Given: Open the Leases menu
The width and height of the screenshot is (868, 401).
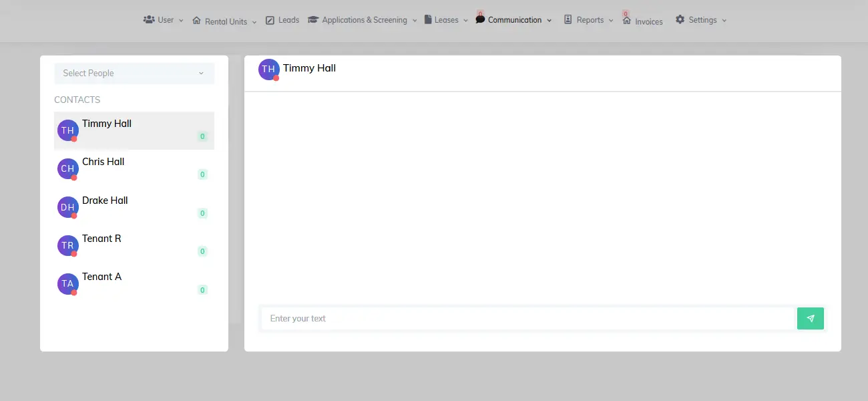Looking at the screenshot, I should (446, 20).
